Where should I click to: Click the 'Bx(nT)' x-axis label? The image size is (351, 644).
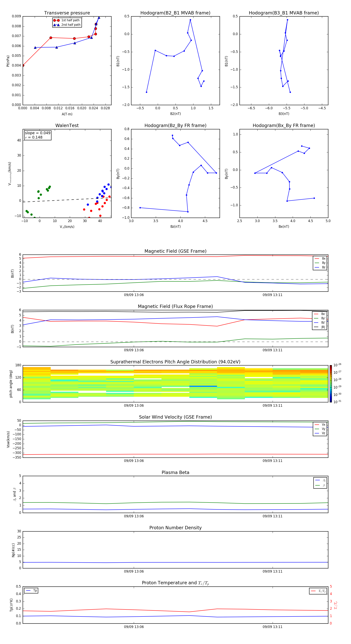pos(284,227)
